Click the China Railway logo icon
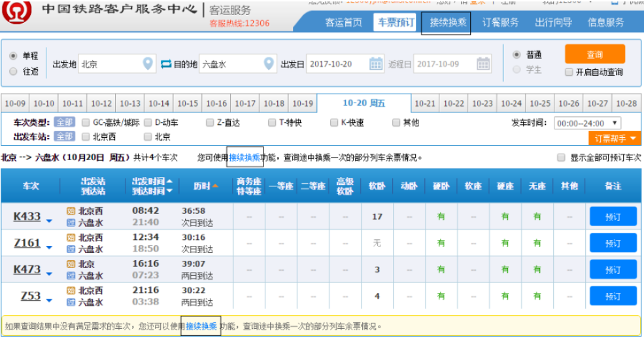This screenshot has width=644, height=338. tap(16, 11)
